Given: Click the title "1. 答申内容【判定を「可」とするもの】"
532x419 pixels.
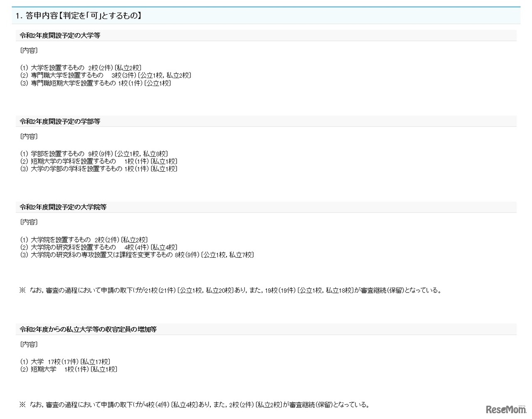Looking at the screenshot, I should (79, 16).
